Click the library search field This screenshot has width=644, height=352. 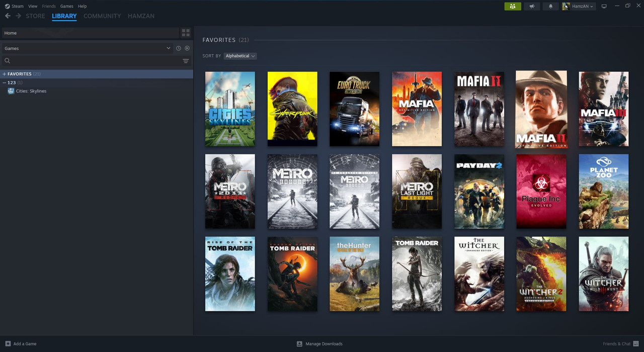[96, 61]
